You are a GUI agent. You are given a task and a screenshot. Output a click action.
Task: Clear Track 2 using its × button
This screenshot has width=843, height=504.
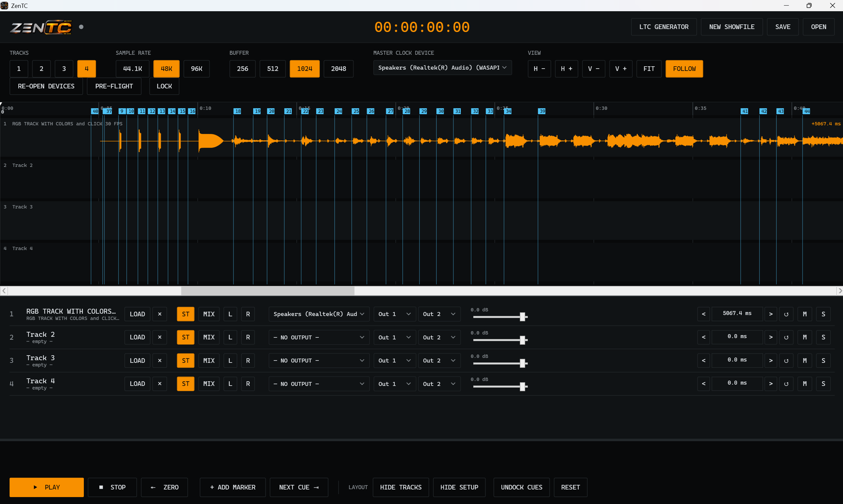[x=160, y=337]
